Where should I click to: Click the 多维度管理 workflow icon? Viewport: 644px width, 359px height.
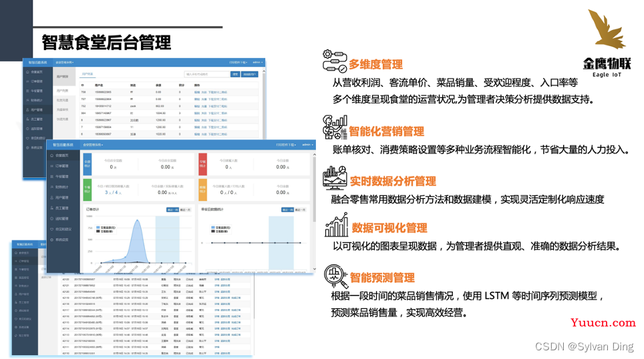[335, 61]
